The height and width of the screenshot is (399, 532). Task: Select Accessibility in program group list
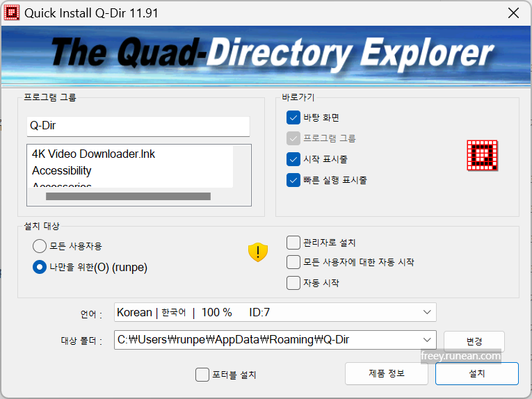pyautogui.click(x=62, y=170)
